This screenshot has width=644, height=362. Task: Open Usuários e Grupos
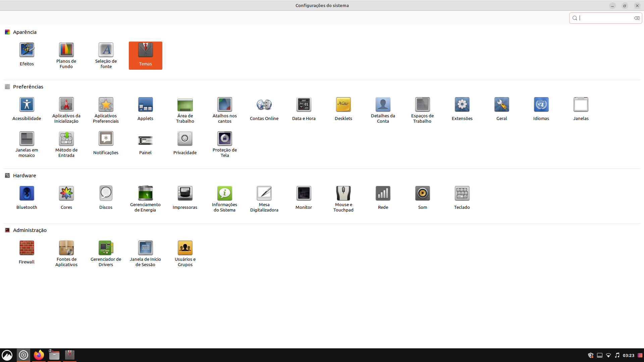click(185, 253)
